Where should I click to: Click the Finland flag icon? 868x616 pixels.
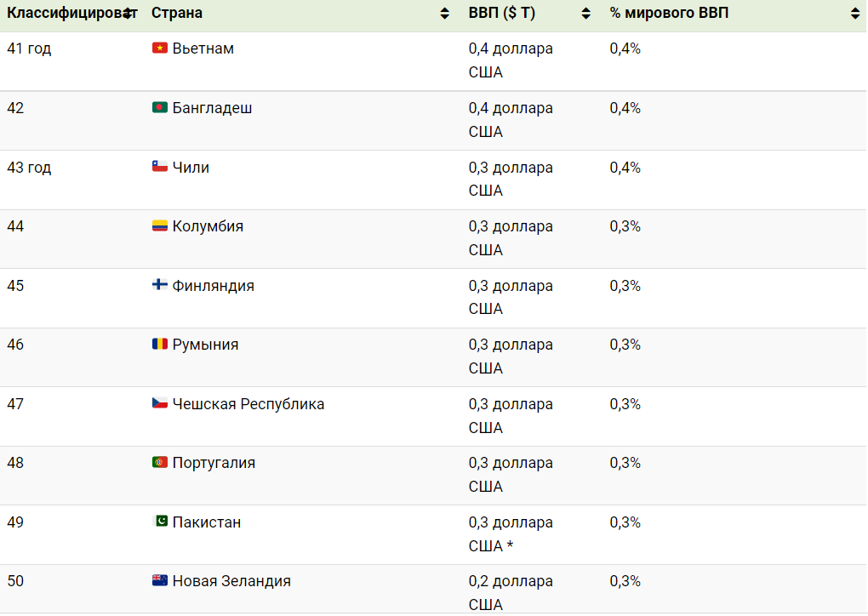coord(159,286)
